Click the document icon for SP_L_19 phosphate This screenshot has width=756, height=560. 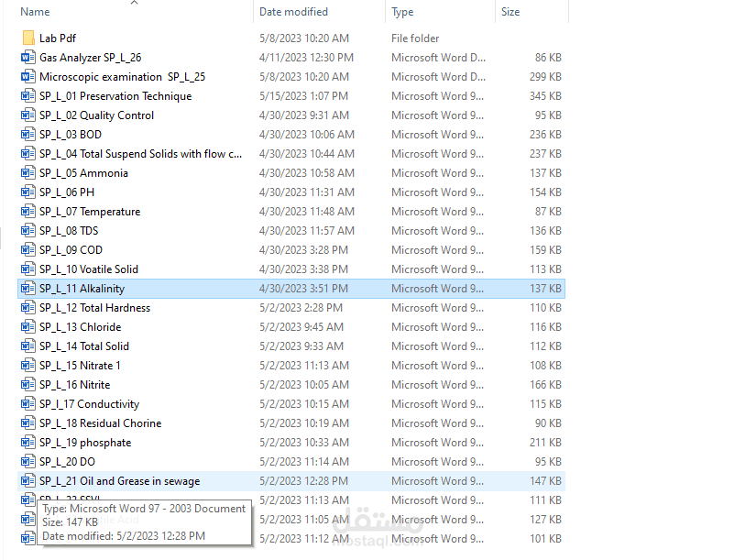tap(28, 443)
